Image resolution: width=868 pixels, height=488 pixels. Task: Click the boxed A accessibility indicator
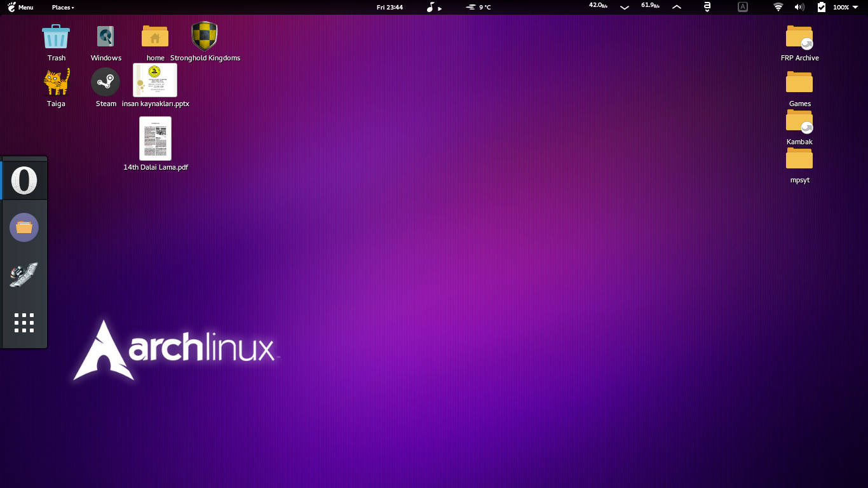[x=743, y=7]
